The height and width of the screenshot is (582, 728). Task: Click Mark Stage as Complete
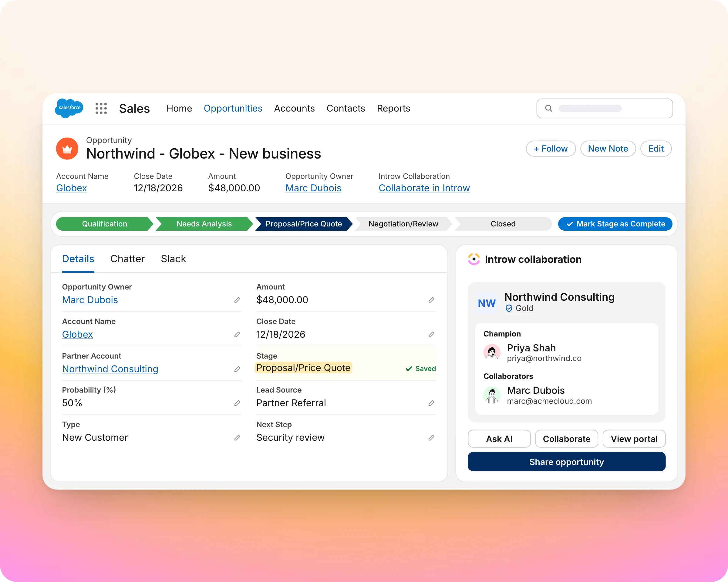[615, 224]
